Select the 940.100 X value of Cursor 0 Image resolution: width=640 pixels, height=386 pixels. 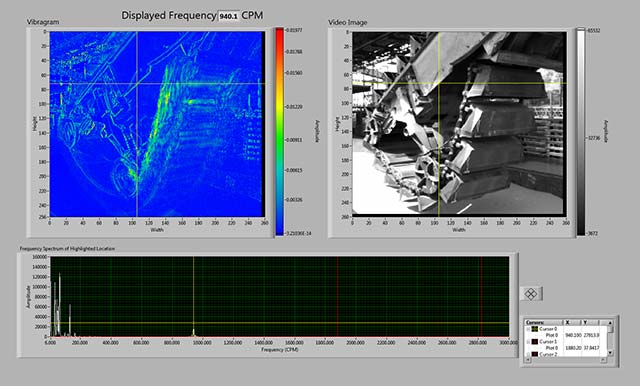573,335
